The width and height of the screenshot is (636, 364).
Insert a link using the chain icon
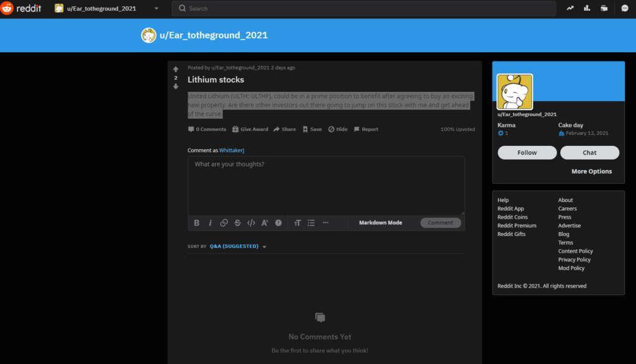pyautogui.click(x=224, y=223)
